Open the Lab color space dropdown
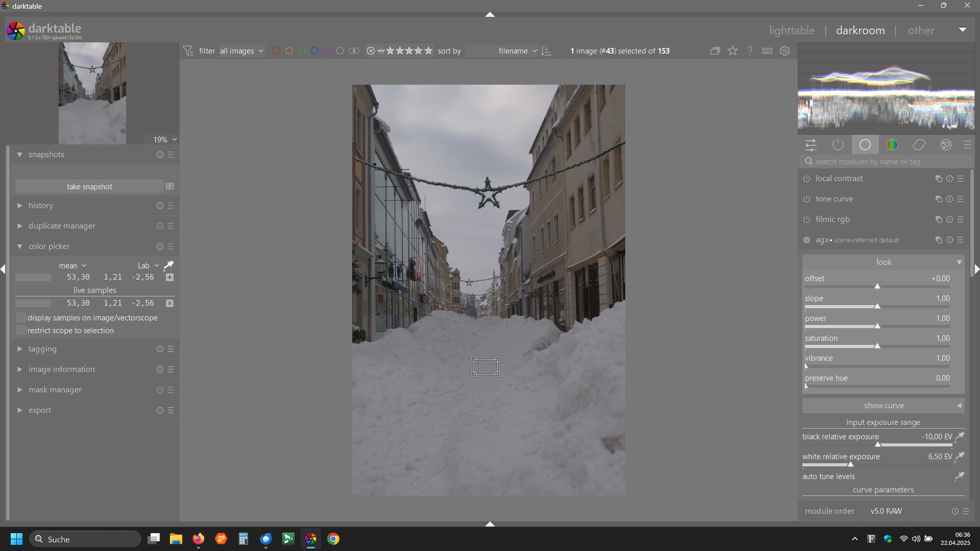980x551 pixels. (148, 266)
